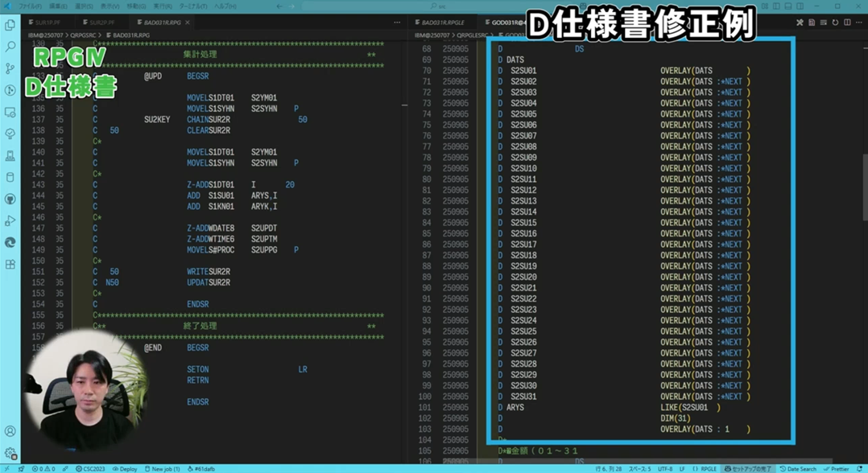Click the split editor right icon

point(847,23)
